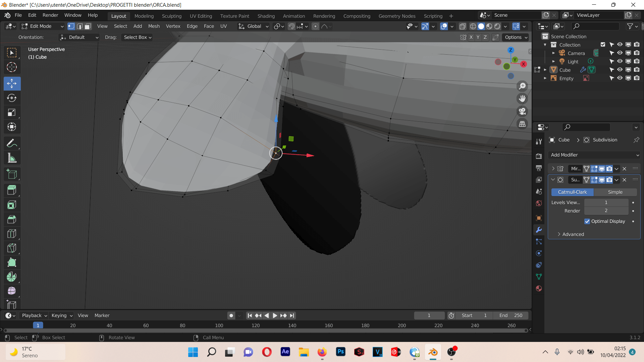Switch to vertex select mode
Screen dimensions: 644x362
[x=71, y=26]
